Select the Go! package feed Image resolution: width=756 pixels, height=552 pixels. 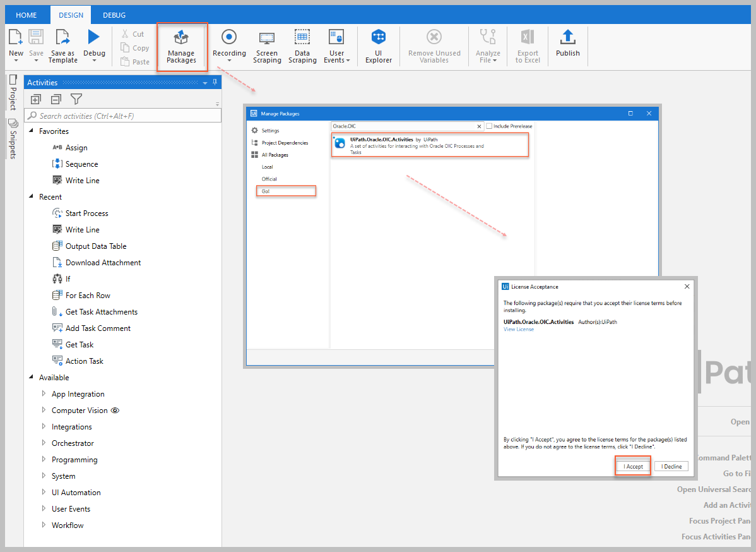286,191
